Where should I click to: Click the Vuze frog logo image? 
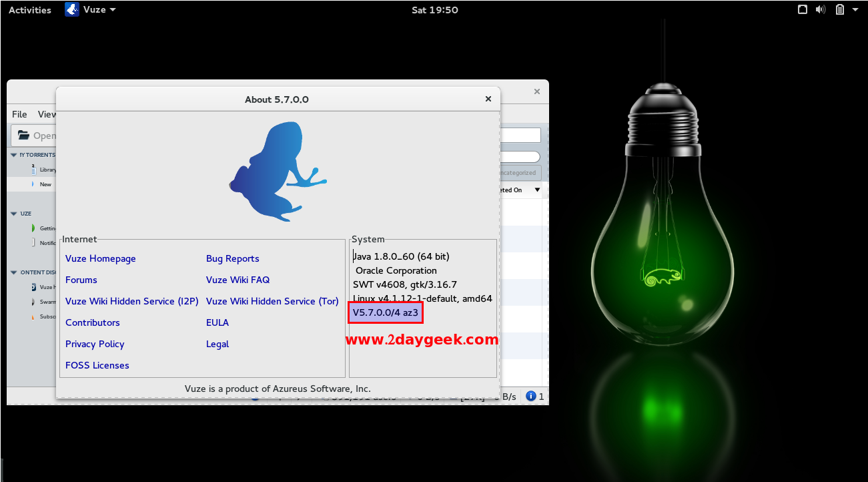278,172
